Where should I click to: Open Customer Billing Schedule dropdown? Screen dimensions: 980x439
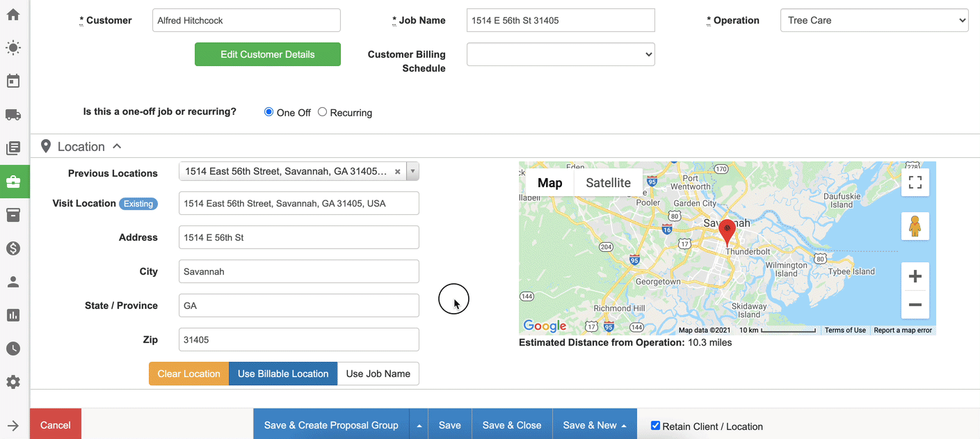[561, 54]
